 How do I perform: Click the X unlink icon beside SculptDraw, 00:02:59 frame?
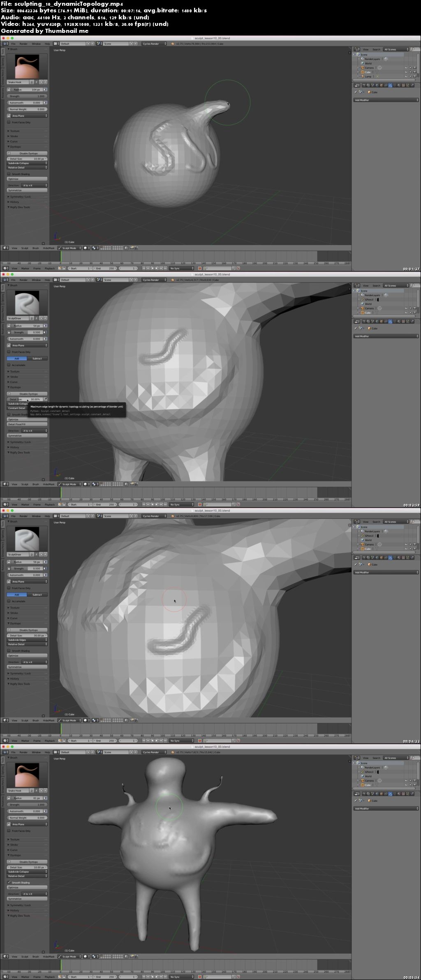45,318
